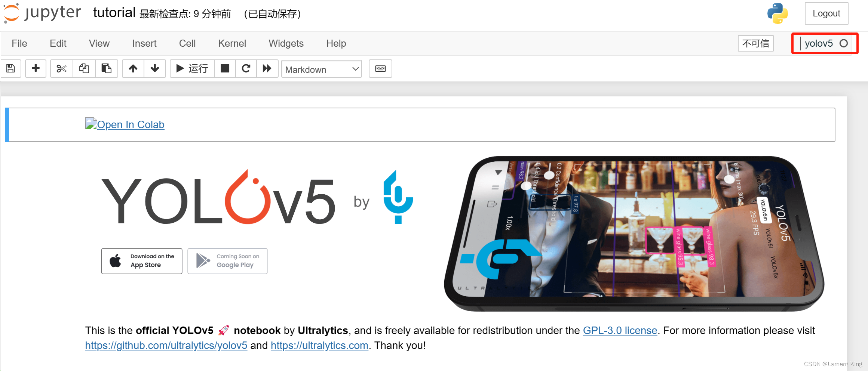Insert a cell below with the plus icon
The width and height of the screenshot is (868, 371).
(36, 68)
